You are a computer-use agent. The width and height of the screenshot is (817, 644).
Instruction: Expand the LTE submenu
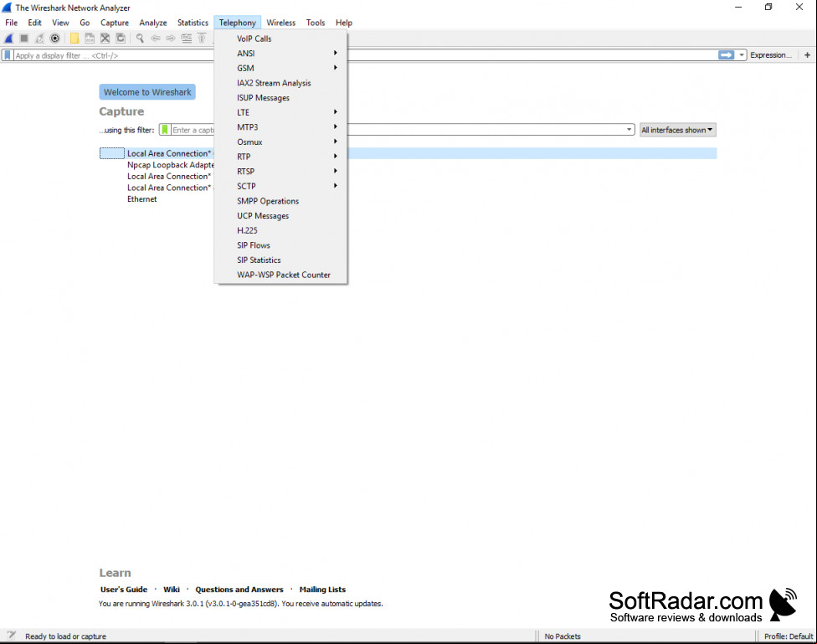coord(281,112)
